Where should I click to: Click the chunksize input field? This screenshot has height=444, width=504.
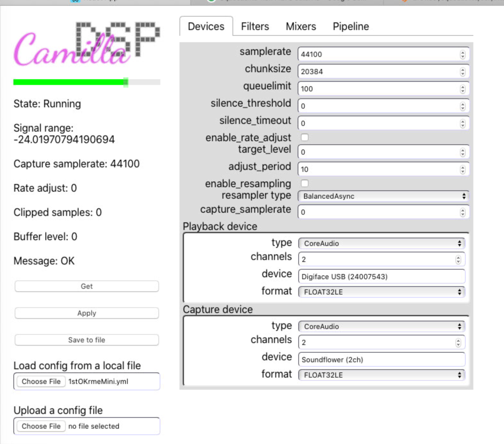click(383, 71)
